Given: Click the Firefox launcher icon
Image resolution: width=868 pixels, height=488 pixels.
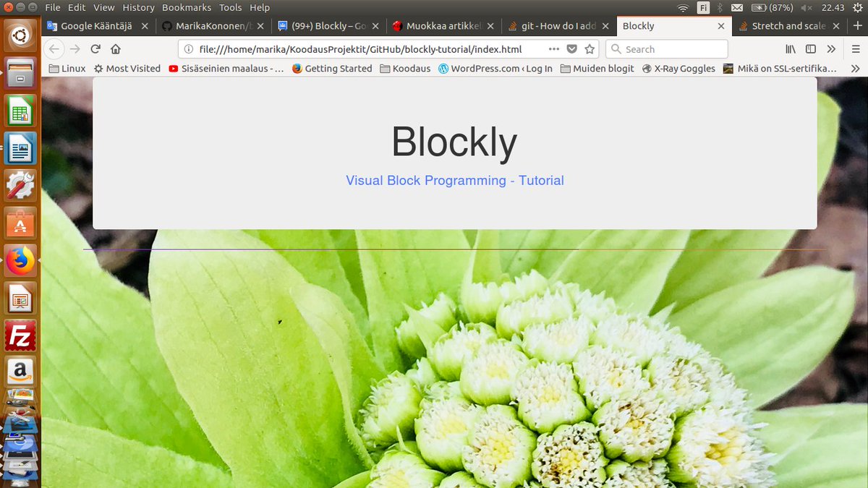Looking at the screenshot, I should coord(20,262).
